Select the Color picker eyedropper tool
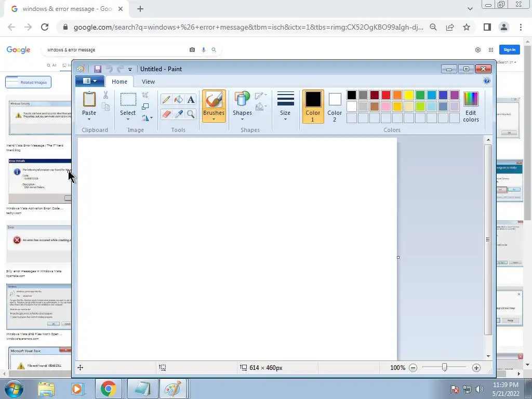 [179, 114]
